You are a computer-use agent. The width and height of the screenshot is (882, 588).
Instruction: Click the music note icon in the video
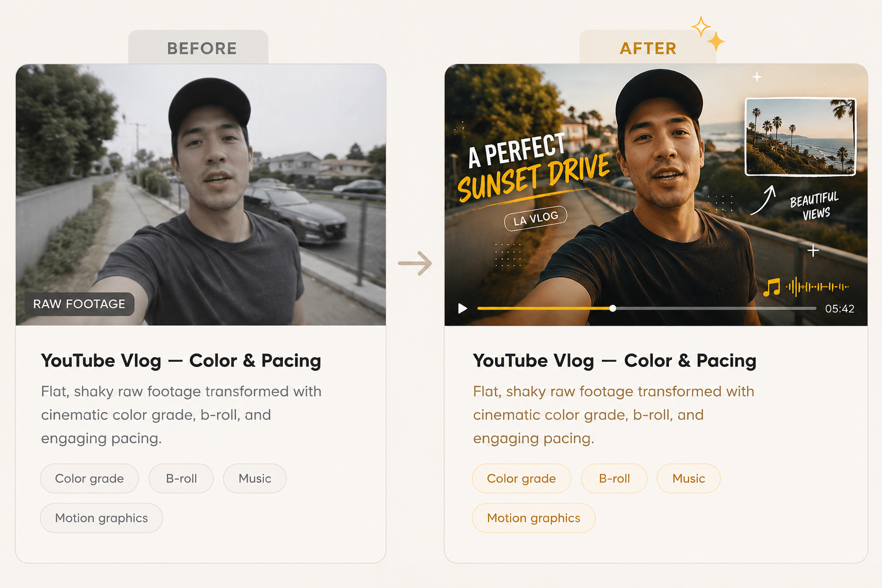point(772,287)
